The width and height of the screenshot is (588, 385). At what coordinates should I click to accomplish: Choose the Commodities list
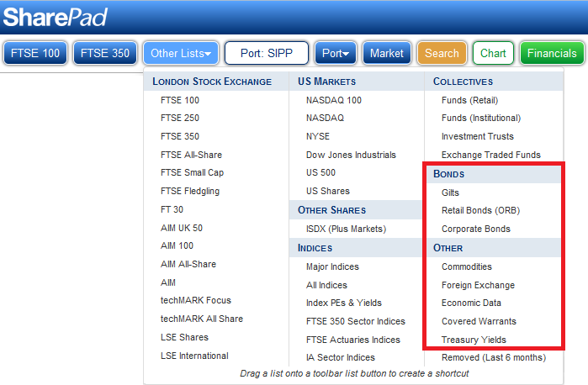click(467, 266)
